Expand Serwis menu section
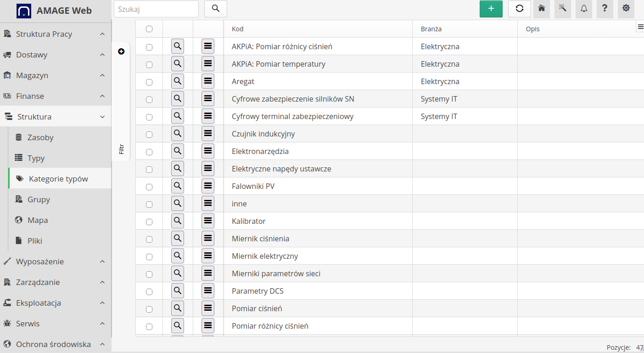Viewport: 644px width, 353px height. (56, 324)
